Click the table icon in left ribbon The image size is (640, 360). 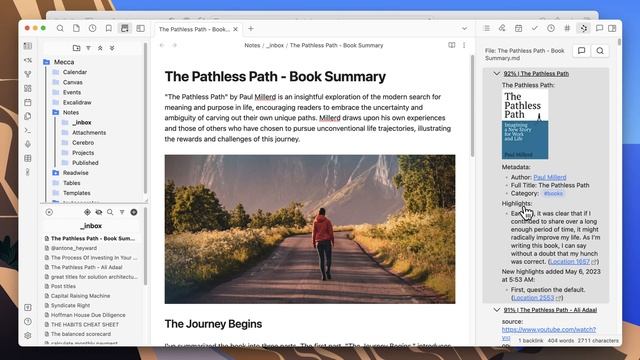coord(28,158)
